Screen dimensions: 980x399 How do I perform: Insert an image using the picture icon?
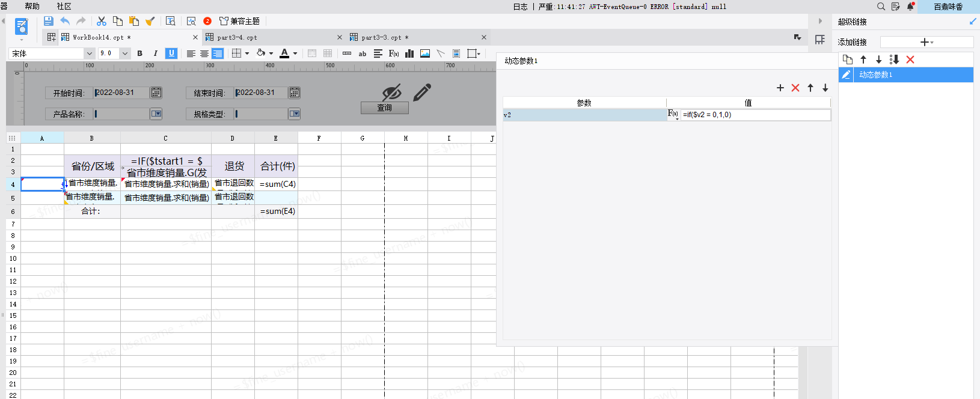pos(425,53)
